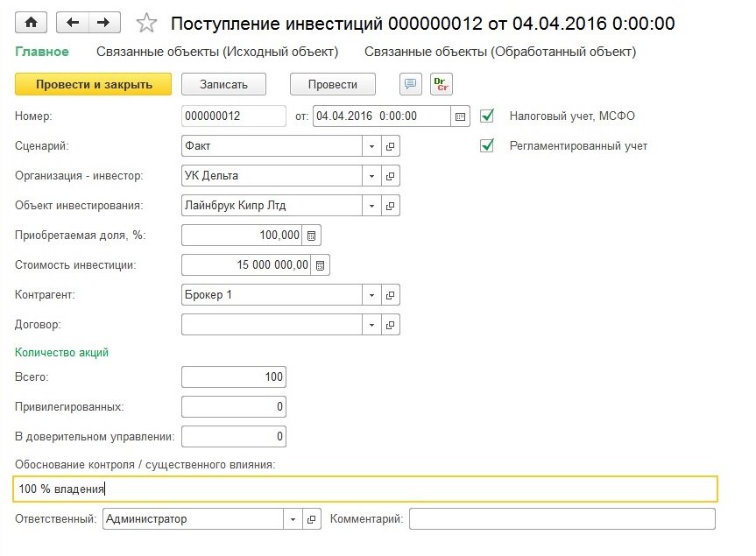Focus the Комментарий input field
The image size is (756, 556).
click(562, 519)
